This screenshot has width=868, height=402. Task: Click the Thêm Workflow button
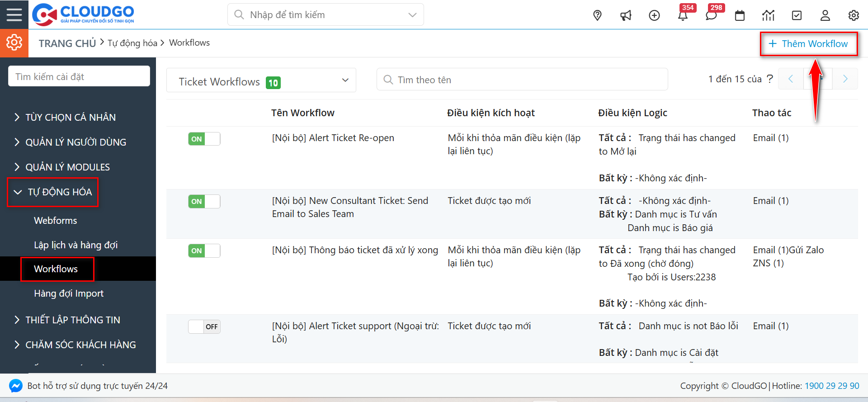(808, 44)
